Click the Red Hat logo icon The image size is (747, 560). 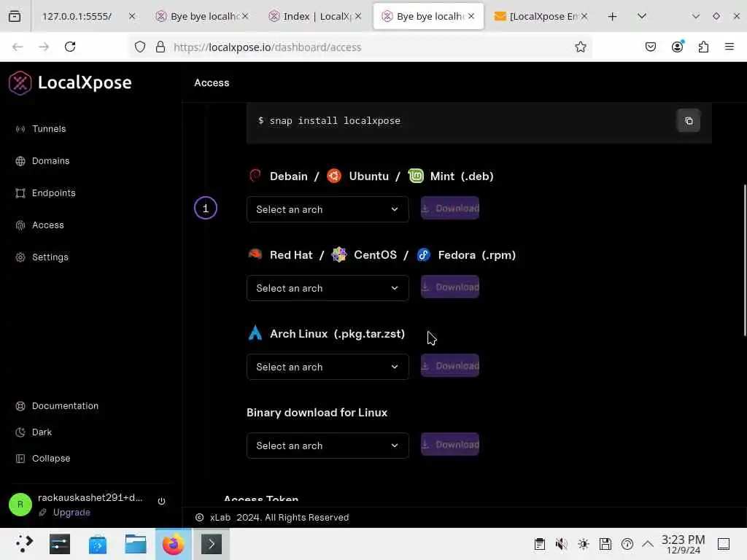[255, 254]
